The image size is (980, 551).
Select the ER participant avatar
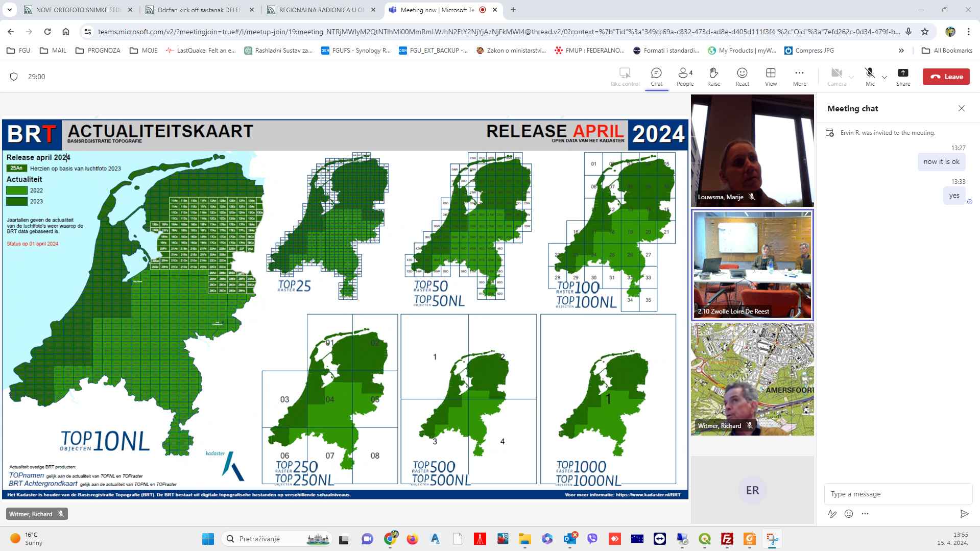pos(752,490)
